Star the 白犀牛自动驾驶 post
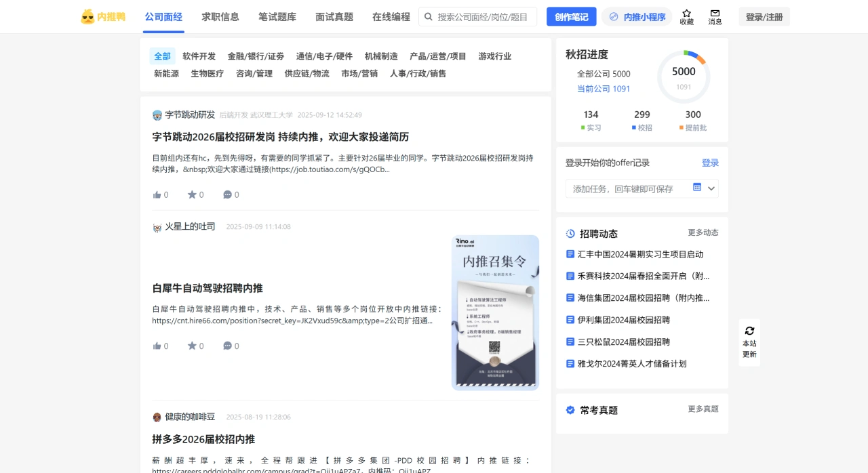This screenshot has height=473, width=868. point(193,346)
